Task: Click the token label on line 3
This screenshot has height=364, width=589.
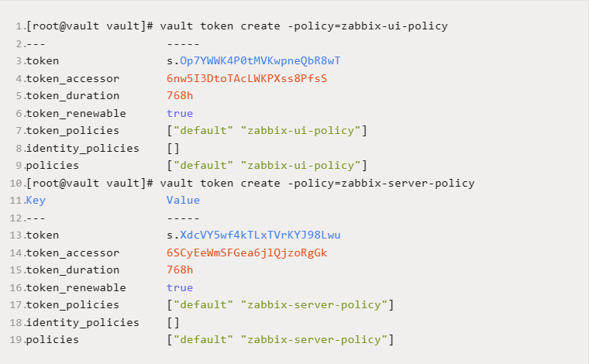Action: point(43,60)
